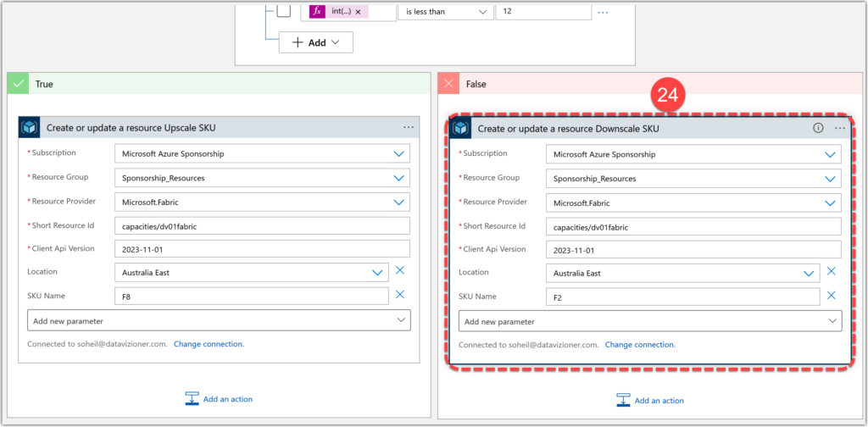Remove SKU Name parameter in Upscale SKU
This screenshot has width=868, height=427.
tap(400, 294)
